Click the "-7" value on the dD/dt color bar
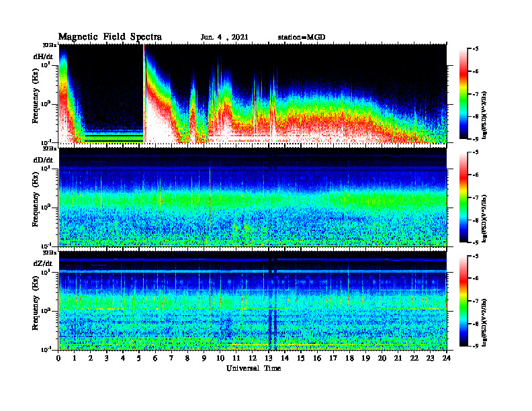 [476, 197]
